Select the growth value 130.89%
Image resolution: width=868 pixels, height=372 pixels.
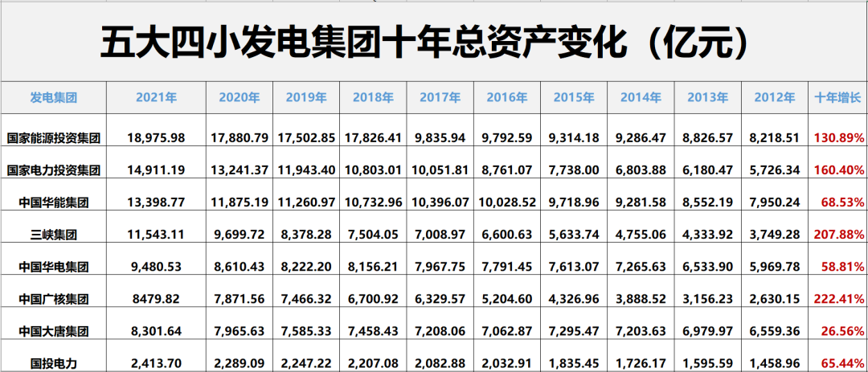838,138
